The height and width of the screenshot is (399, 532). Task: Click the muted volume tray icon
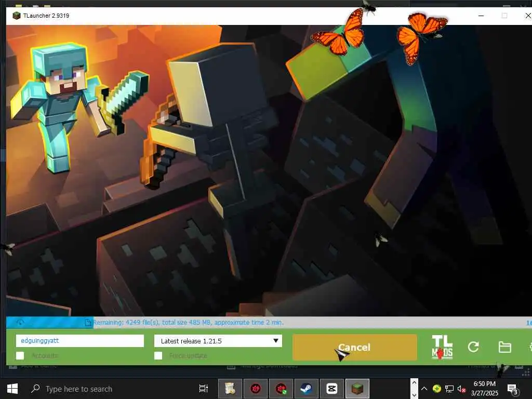click(461, 389)
